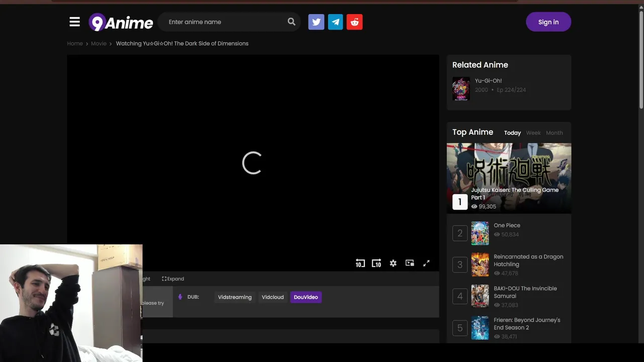Skip forward 10 seconds in player

pos(376,263)
